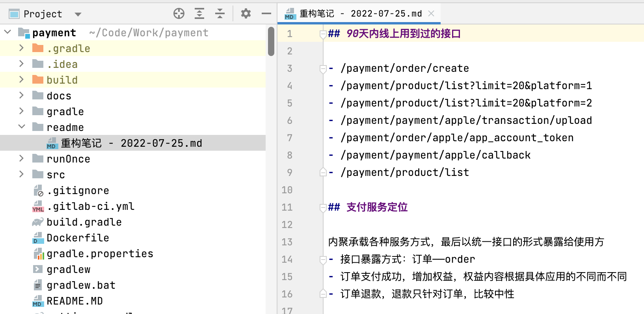Select the 重构笔记 - 2022-07-25.md editor tab
Screen dimensions: 644x314
pos(359,14)
